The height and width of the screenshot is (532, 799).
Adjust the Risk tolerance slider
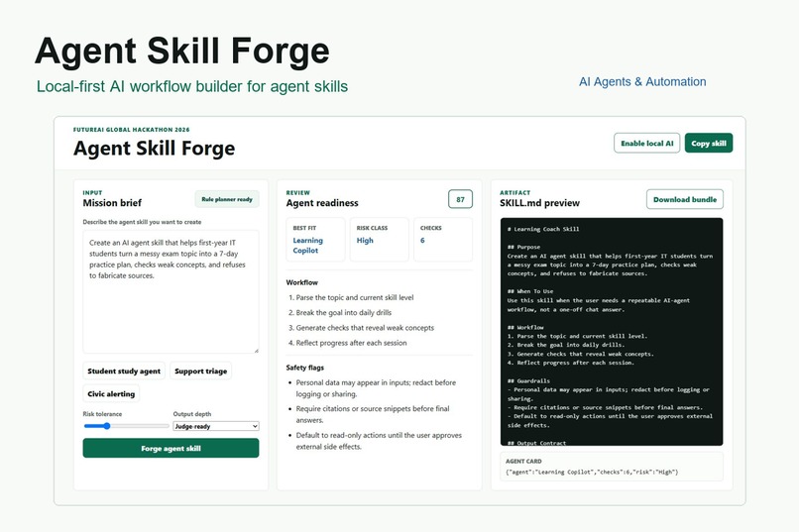[126, 426]
